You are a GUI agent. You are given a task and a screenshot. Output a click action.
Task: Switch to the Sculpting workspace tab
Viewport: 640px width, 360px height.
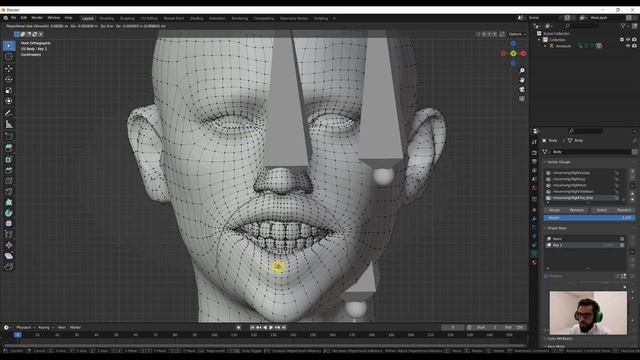pyautogui.click(x=127, y=18)
